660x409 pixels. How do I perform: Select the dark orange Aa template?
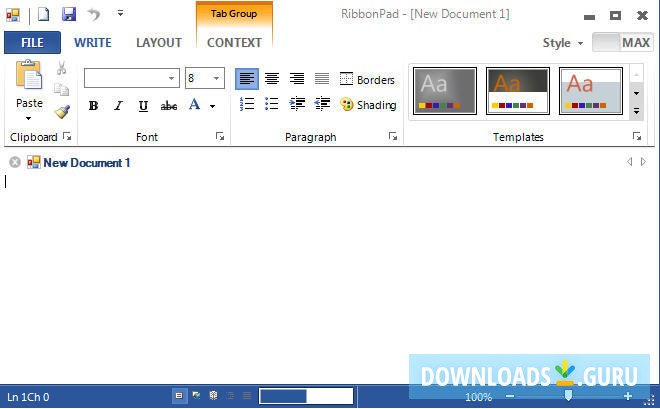518,91
